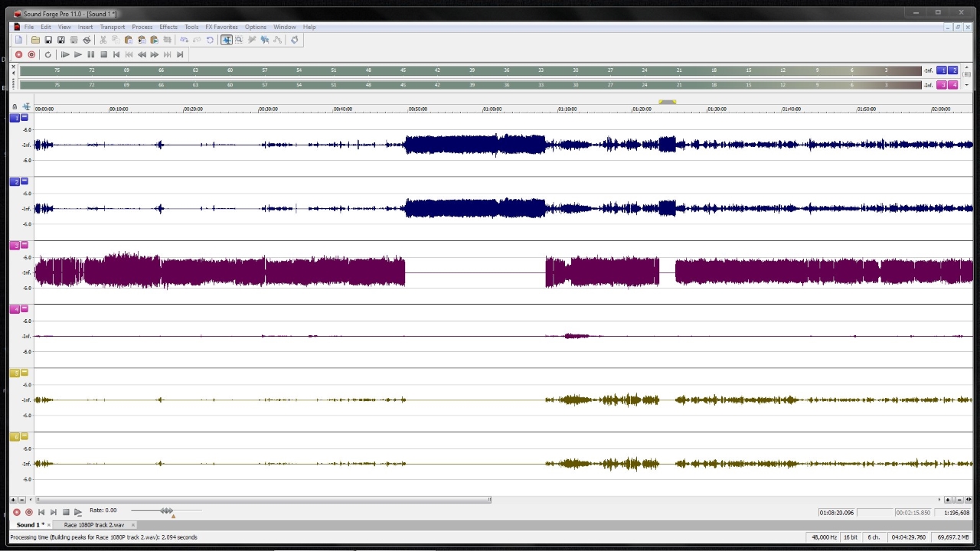
Task: Undo the last edit in the toolbar
Action: point(184,40)
